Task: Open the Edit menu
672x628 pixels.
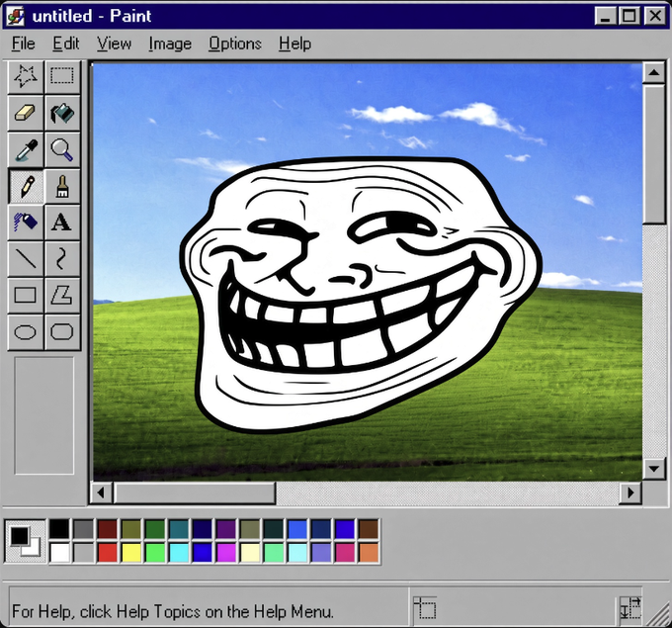Action: pos(66,44)
